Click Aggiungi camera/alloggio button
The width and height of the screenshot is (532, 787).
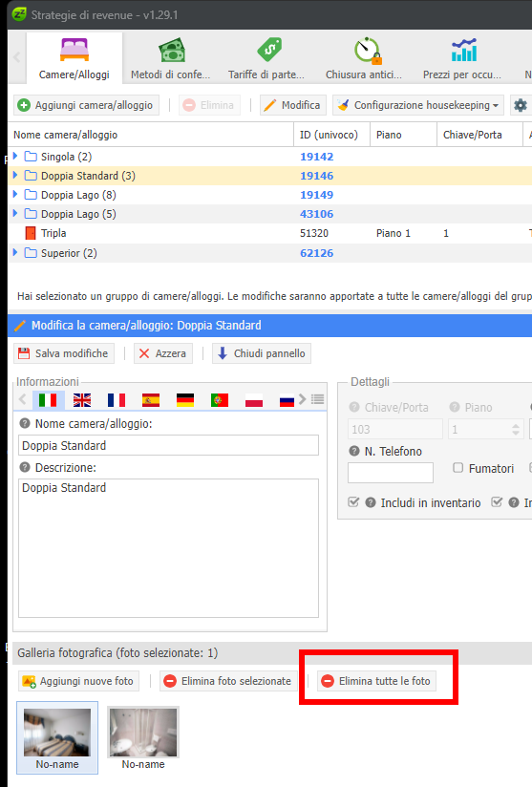86,105
